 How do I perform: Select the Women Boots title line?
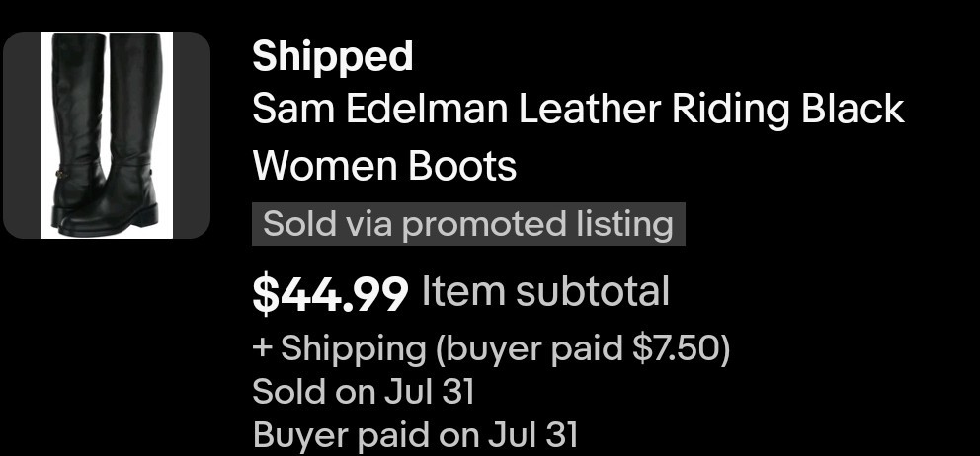(x=384, y=166)
